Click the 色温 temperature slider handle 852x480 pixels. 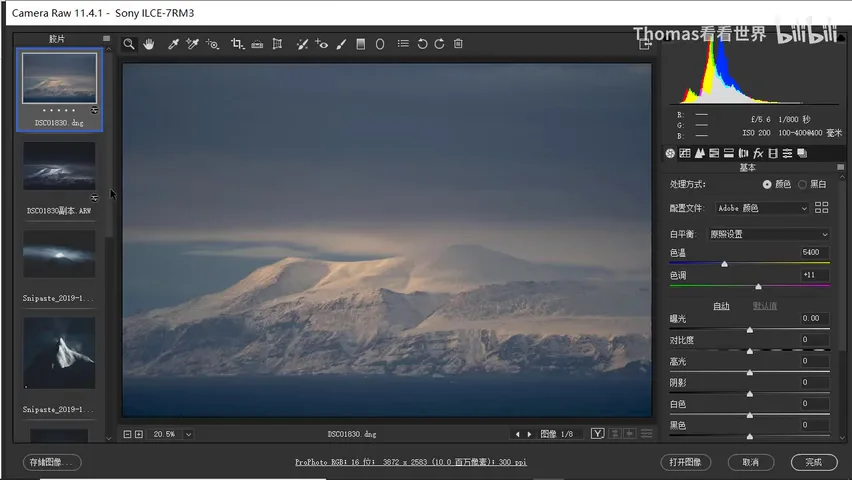tap(724, 264)
